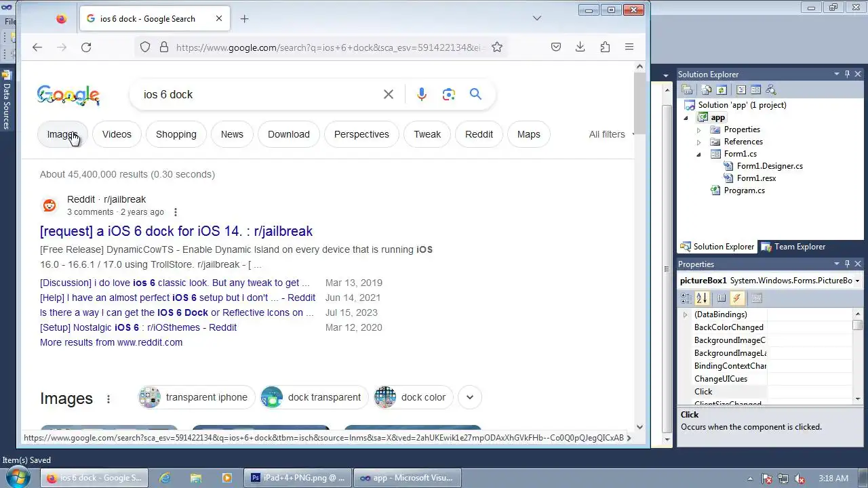Clear the search with the X icon
Screen dimensions: 868x488
[x=389, y=94]
